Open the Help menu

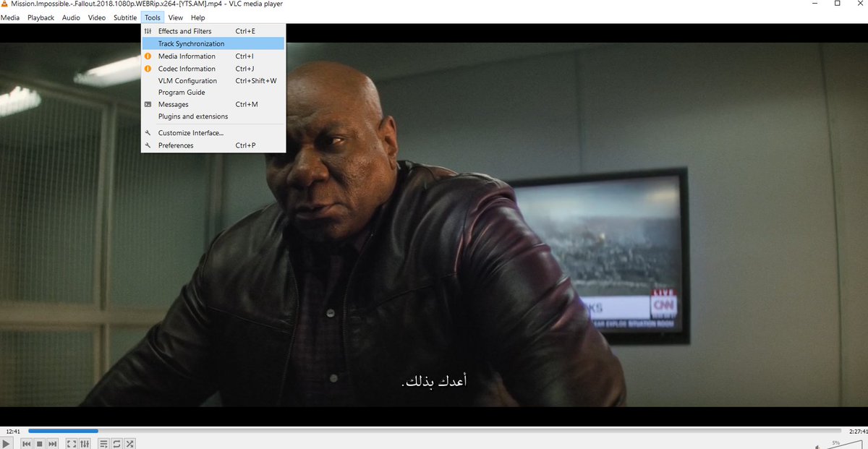coord(197,17)
